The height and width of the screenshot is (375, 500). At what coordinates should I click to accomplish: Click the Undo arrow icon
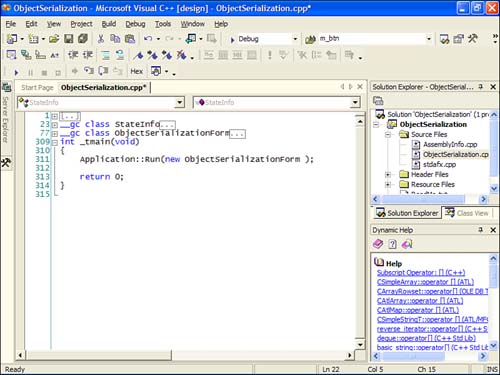(148, 39)
